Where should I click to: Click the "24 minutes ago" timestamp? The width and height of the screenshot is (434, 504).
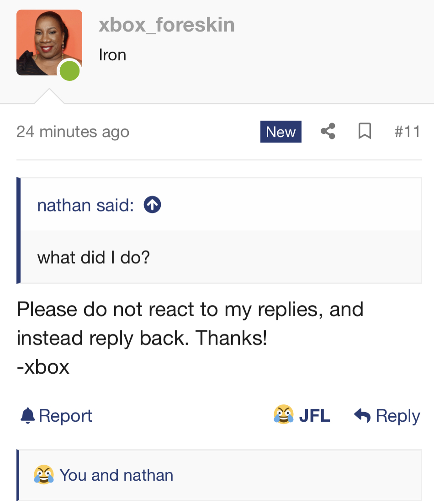(73, 132)
